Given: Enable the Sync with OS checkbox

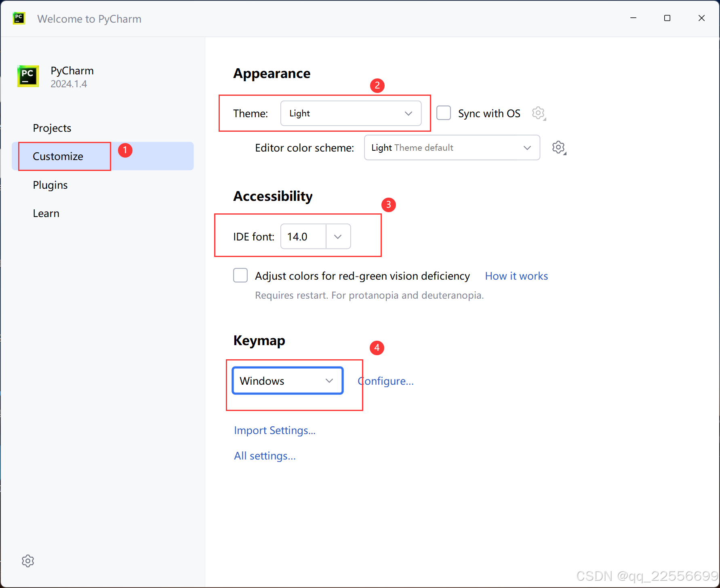Looking at the screenshot, I should 444,113.
